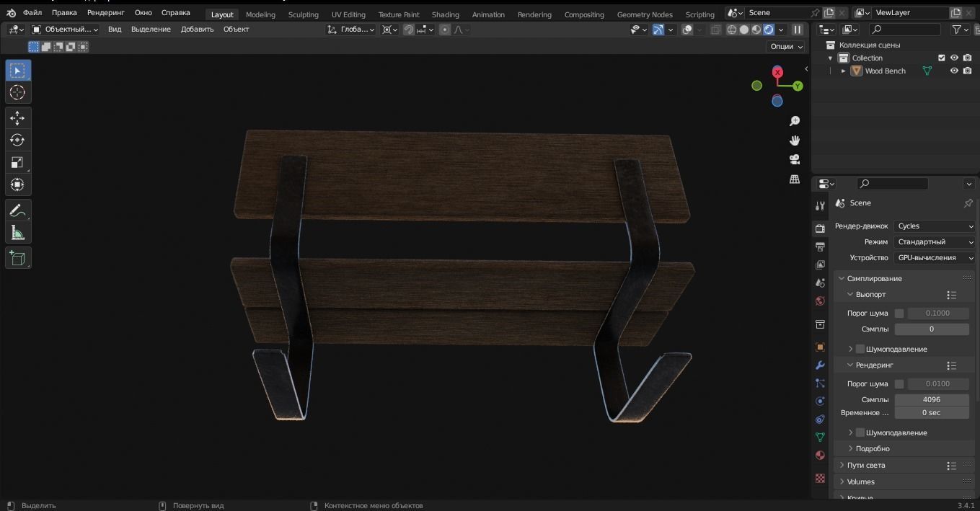Click the pan view hand icon
Image resolution: width=980 pixels, height=511 pixels.
(795, 141)
